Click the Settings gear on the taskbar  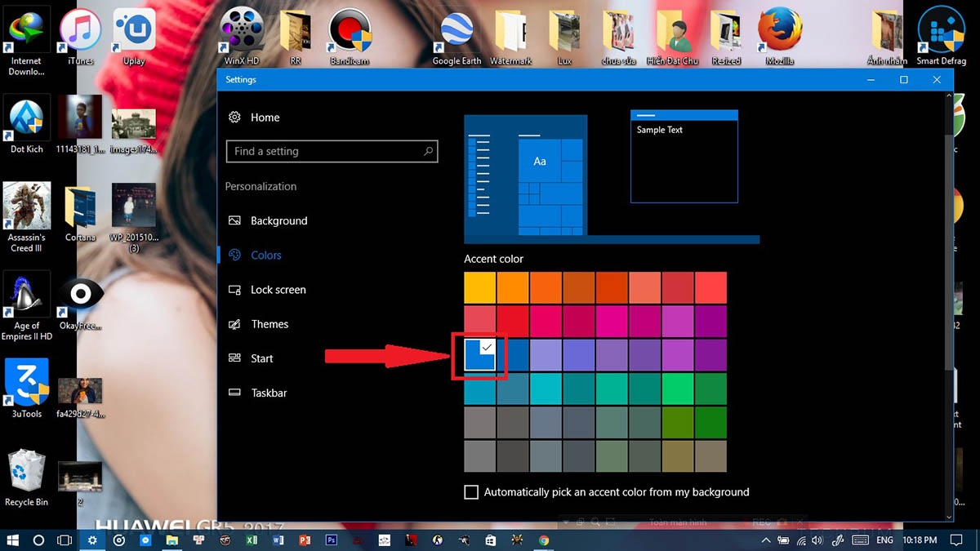pyautogui.click(x=92, y=540)
